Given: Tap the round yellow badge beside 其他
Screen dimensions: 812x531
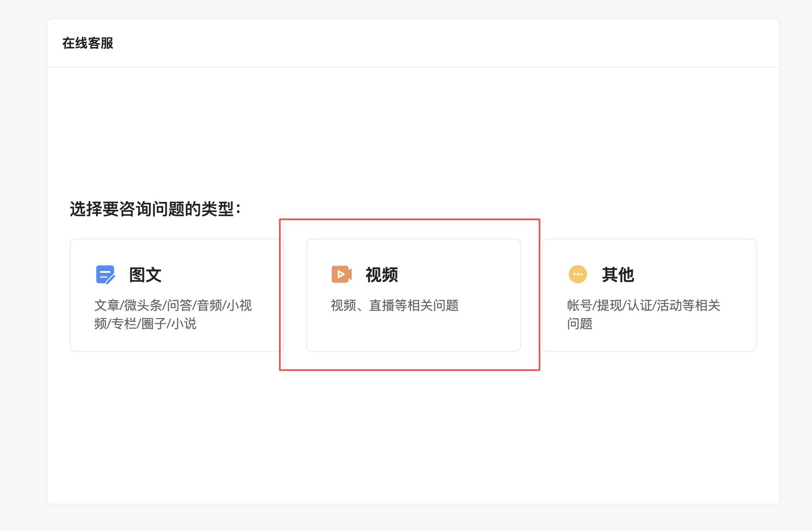Looking at the screenshot, I should pos(577,274).
